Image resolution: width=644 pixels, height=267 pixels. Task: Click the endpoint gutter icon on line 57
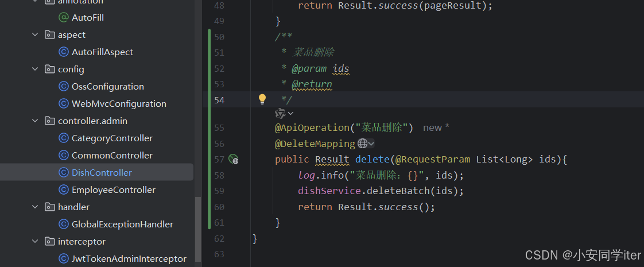pos(233,160)
